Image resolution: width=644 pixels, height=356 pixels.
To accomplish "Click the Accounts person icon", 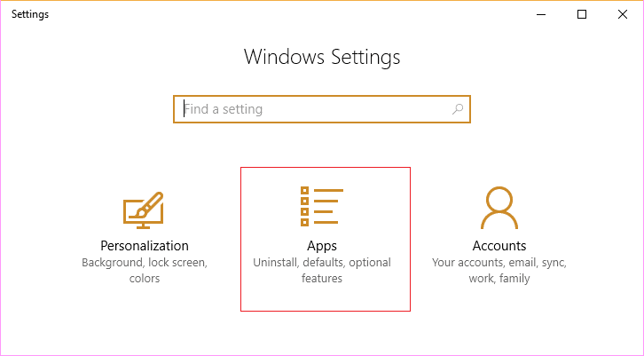I will (x=499, y=208).
